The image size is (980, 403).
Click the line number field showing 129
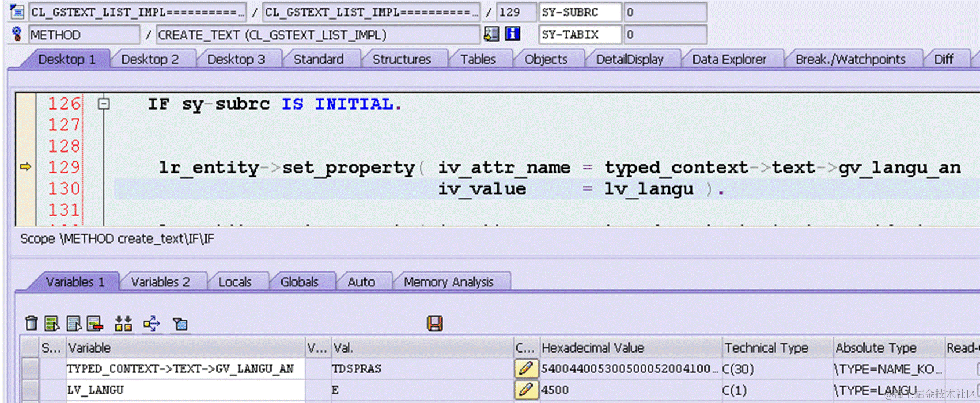pos(516,12)
